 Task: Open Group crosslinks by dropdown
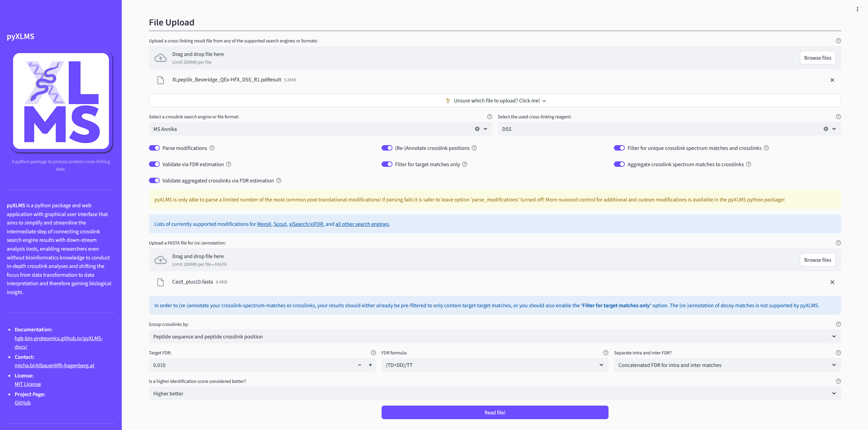point(495,336)
